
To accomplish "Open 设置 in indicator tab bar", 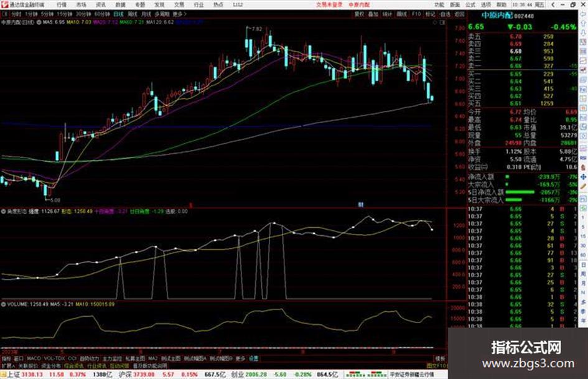I will coord(253,358).
